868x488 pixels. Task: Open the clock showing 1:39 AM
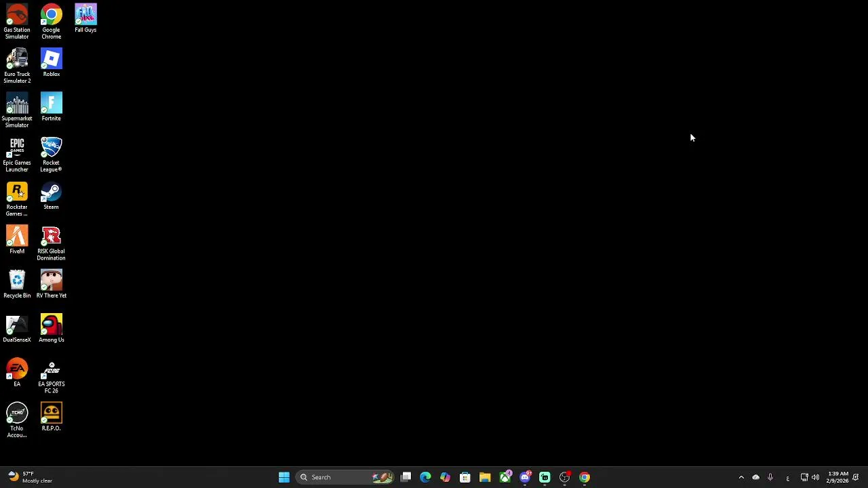click(x=837, y=477)
